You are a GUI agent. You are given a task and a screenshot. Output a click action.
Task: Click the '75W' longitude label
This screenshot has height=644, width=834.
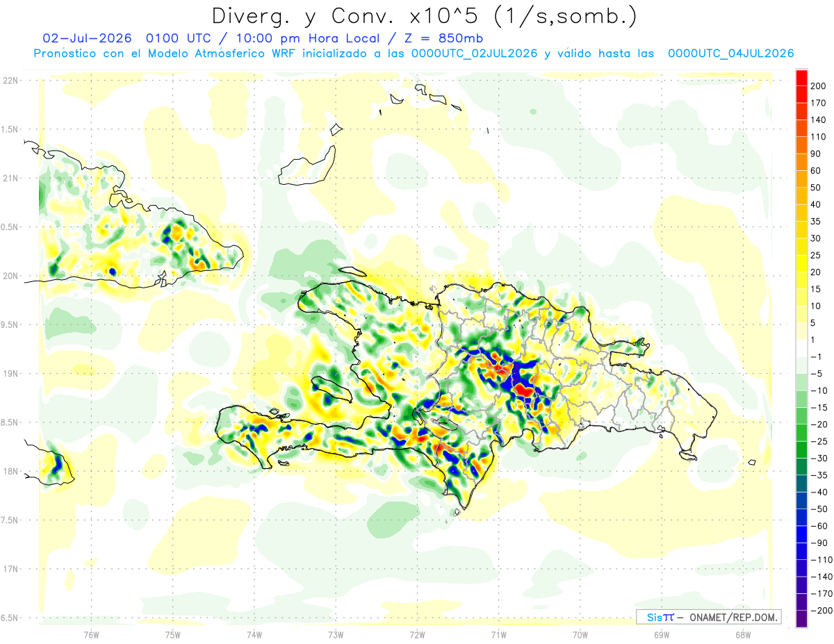tap(172, 635)
